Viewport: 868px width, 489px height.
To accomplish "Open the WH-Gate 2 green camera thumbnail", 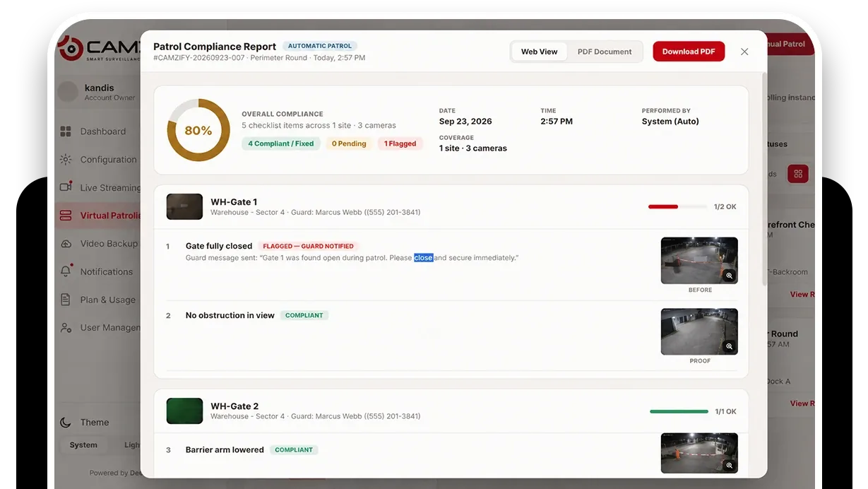I will click(184, 411).
